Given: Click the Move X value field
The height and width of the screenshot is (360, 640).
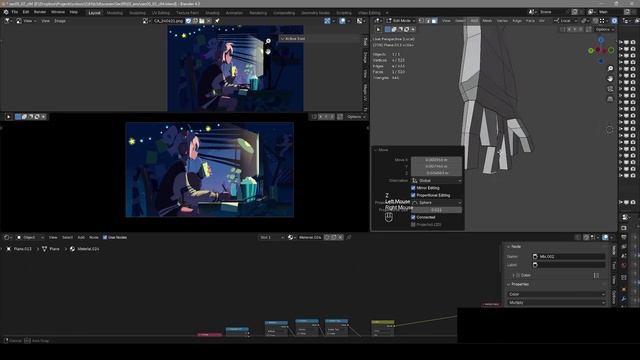Looking at the screenshot, I should (436, 160).
